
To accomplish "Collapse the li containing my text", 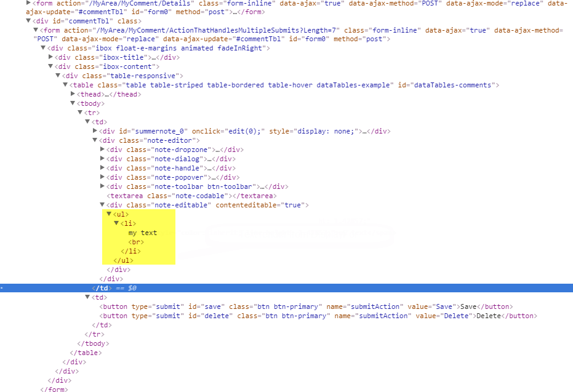I will click(x=116, y=223).
